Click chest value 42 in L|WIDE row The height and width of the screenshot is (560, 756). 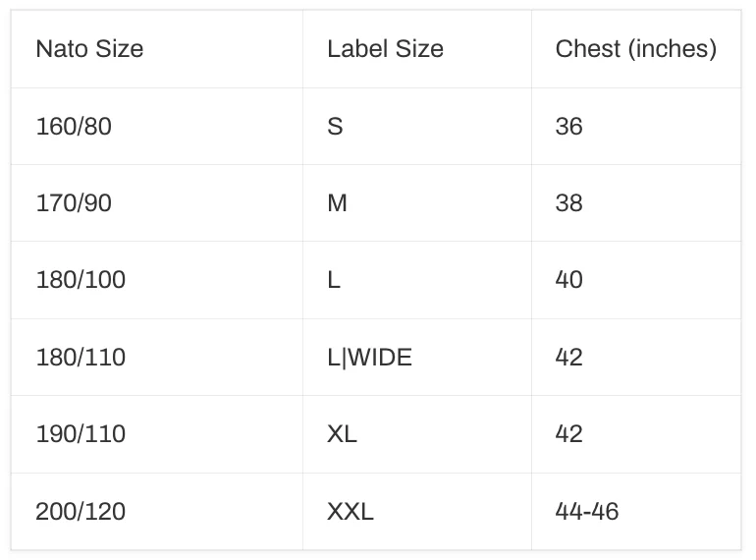568,357
